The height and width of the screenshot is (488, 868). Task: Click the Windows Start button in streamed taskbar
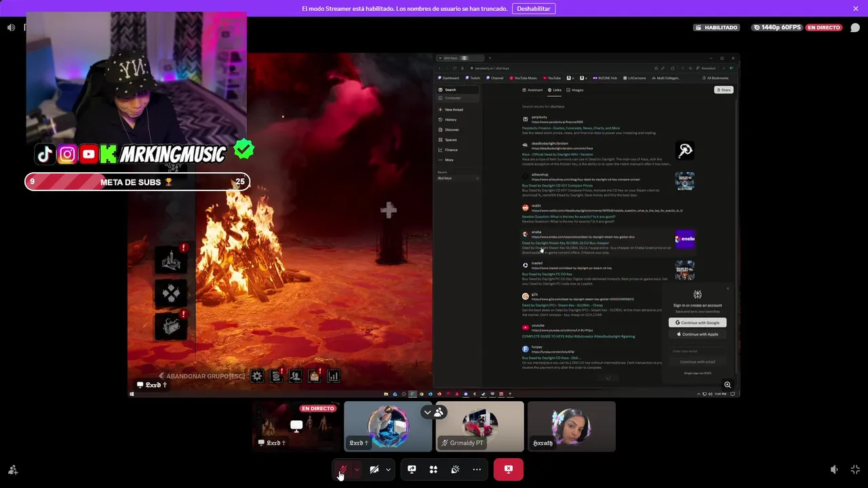[132, 394]
